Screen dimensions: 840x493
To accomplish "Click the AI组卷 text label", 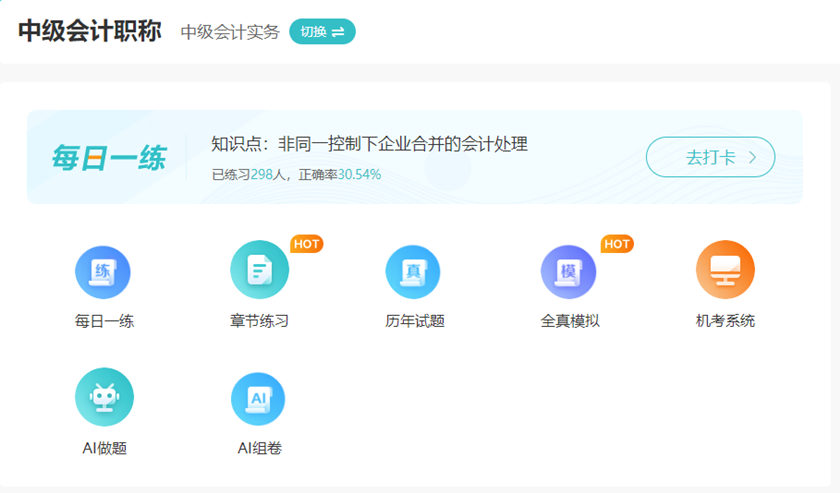I will pos(259,448).
